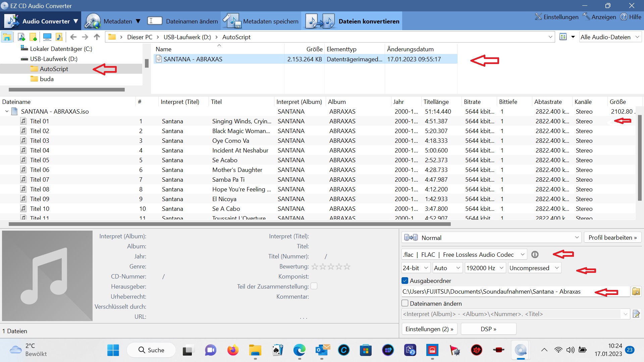Open the 192000 Hz sample rate dropdown

(x=485, y=268)
